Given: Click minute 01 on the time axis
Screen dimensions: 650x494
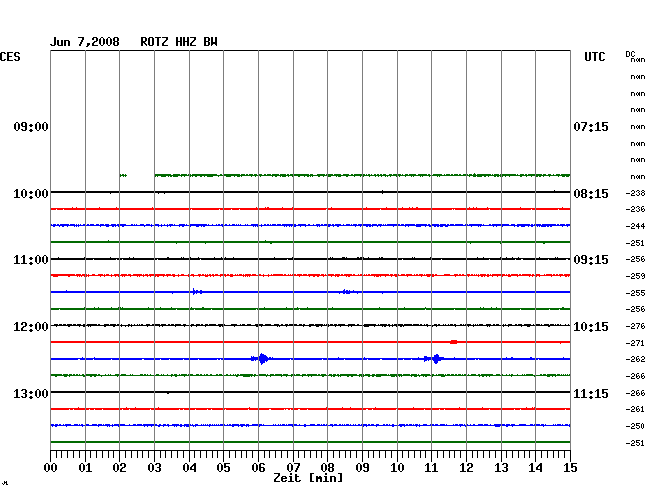Looking at the screenshot, I should point(85,468).
